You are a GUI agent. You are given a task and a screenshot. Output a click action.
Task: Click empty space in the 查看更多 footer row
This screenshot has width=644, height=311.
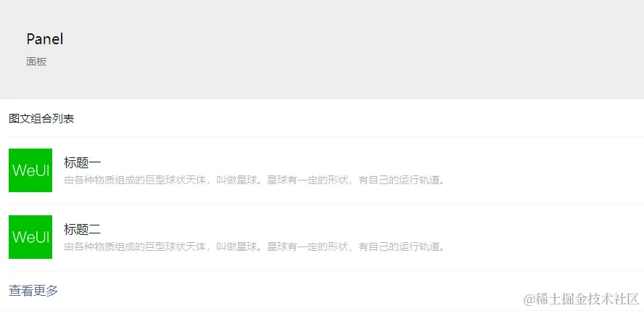pyautogui.click(x=287, y=291)
